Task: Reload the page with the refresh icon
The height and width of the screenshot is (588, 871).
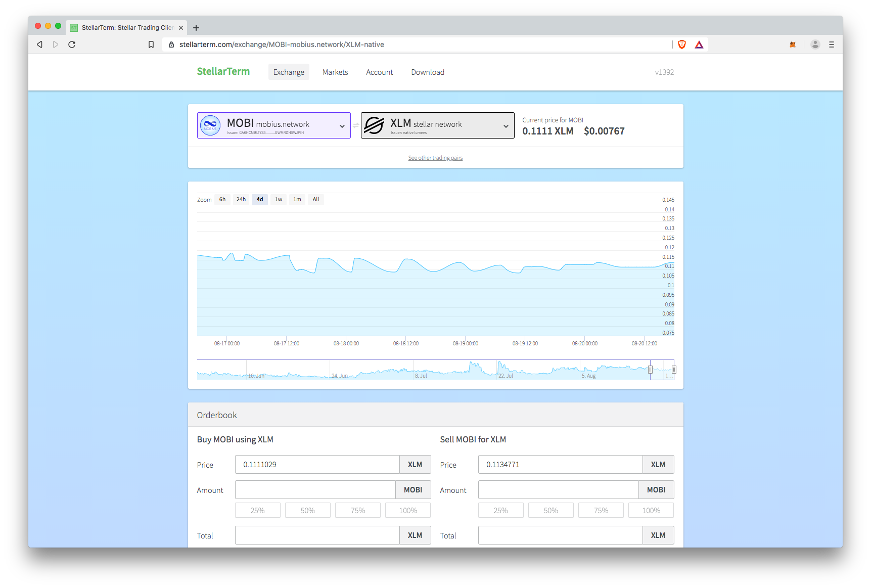Action: (72, 44)
